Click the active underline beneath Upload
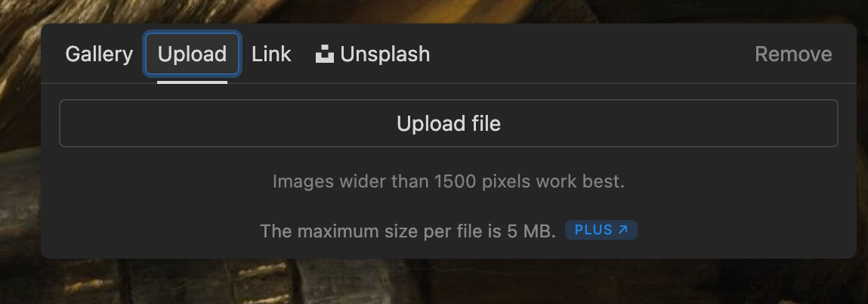Image resolution: width=868 pixels, height=304 pixels. point(192,82)
